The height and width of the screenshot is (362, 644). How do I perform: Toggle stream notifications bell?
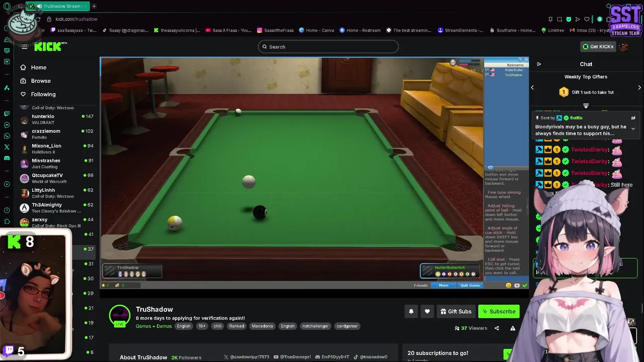click(x=411, y=312)
